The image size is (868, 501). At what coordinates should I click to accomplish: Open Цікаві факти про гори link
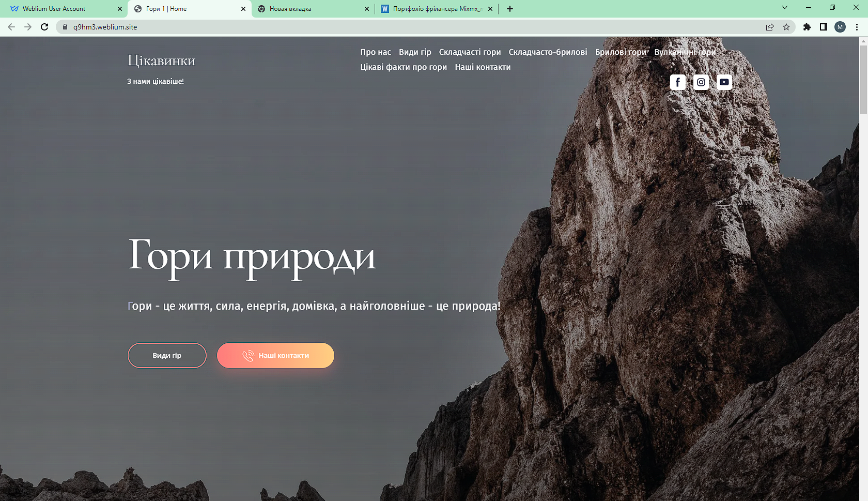[404, 67]
